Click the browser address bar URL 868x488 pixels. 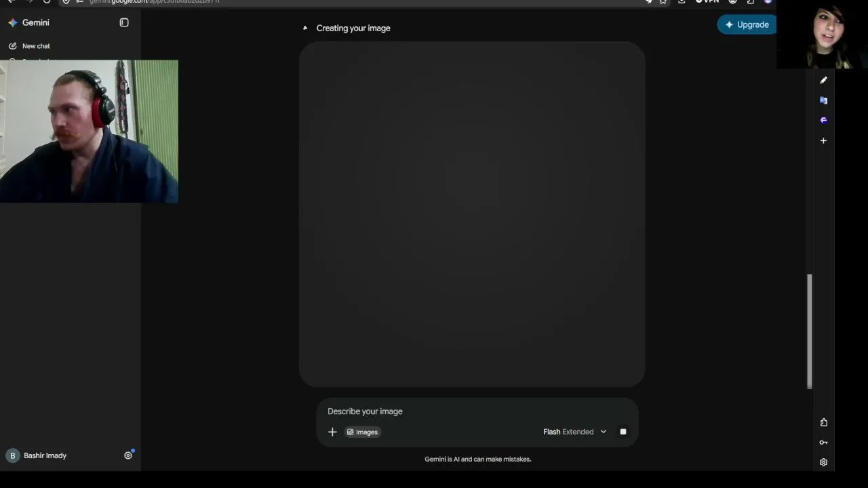pyautogui.click(x=155, y=1)
